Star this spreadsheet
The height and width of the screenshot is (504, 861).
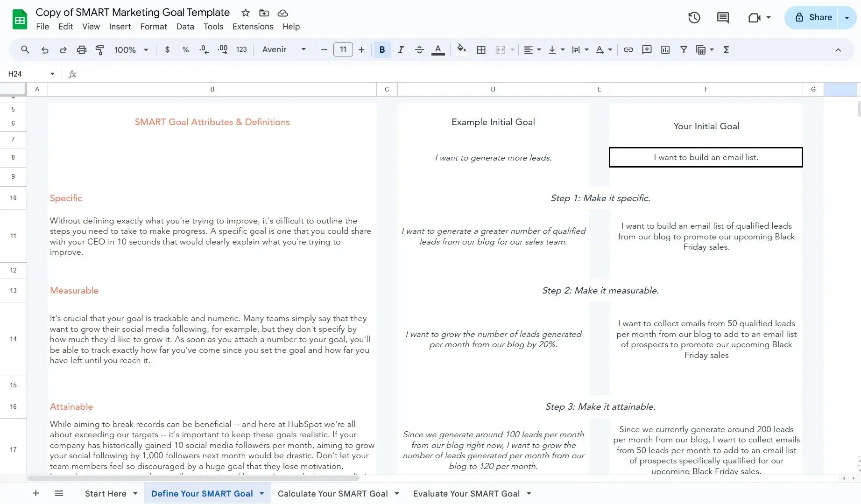tap(246, 13)
